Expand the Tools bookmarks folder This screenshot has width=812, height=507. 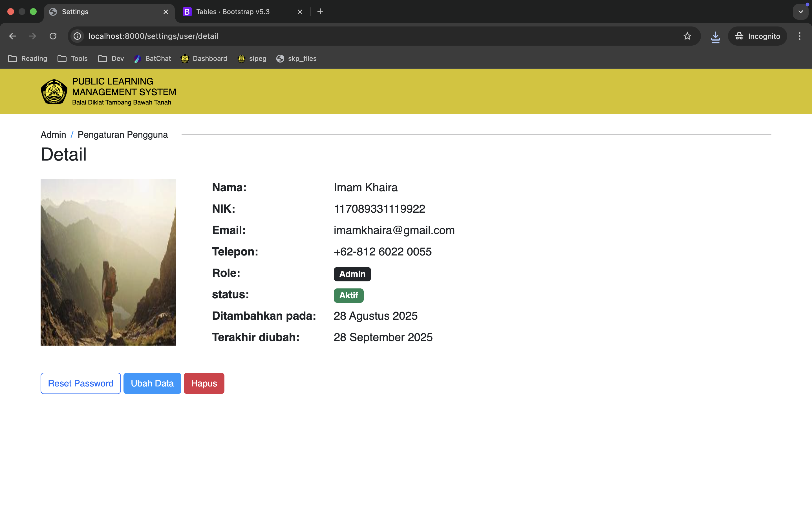[x=72, y=59]
